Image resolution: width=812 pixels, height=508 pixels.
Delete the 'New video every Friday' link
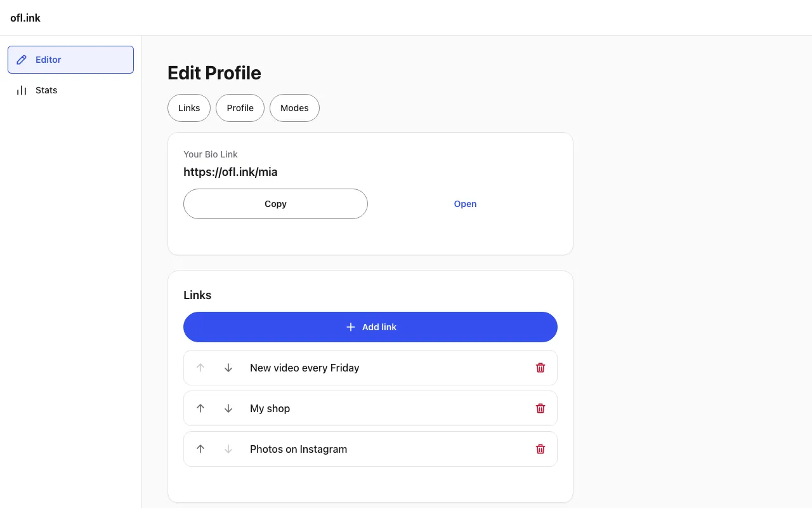pyautogui.click(x=540, y=368)
